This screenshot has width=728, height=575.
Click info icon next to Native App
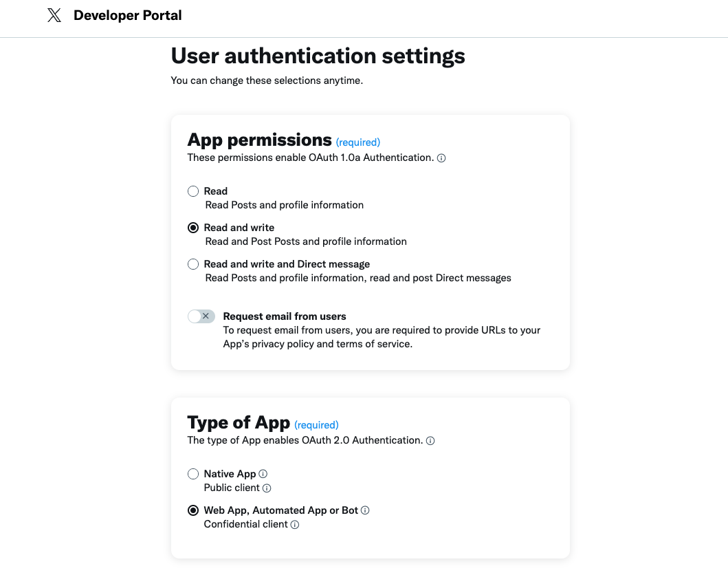click(x=263, y=474)
